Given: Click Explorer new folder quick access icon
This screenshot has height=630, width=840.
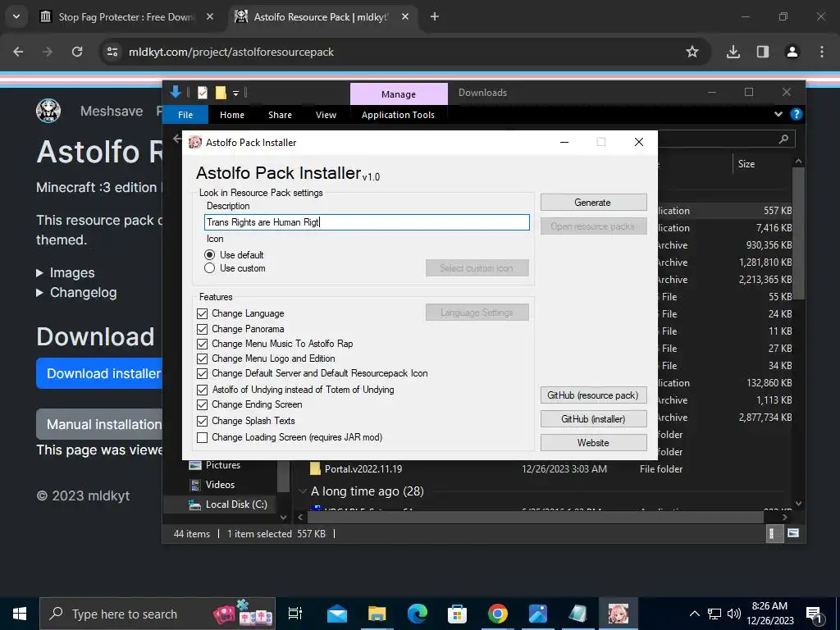Looking at the screenshot, I should click(x=220, y=93).
